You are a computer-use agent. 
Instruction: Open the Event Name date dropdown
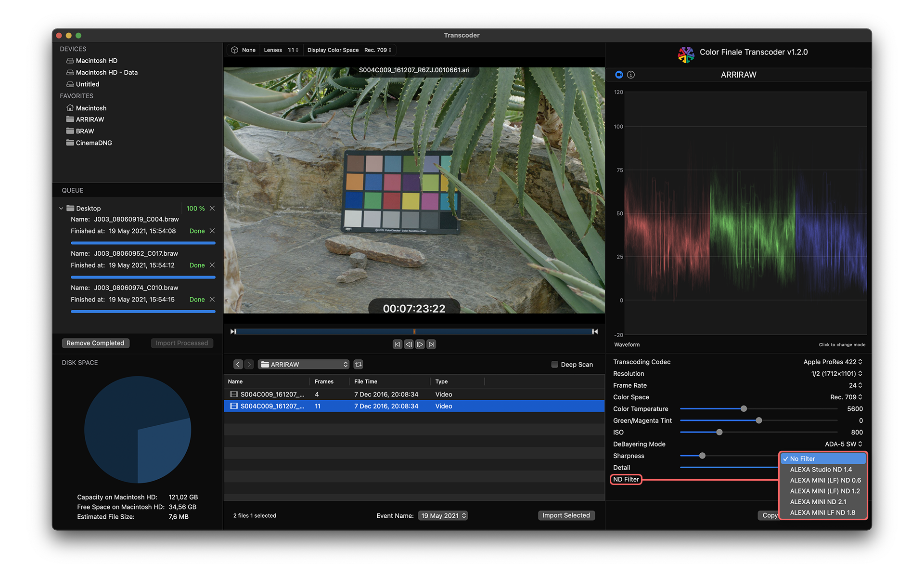(443, 516)
